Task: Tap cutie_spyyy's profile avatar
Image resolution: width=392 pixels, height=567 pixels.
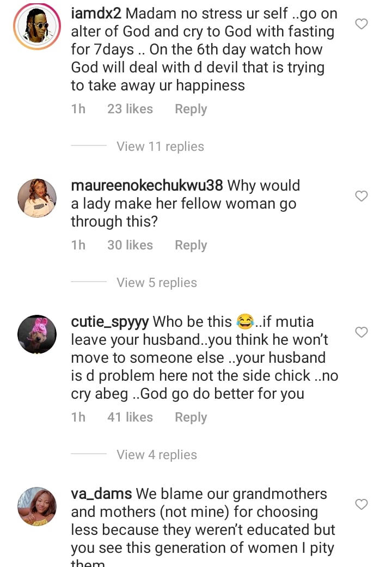Action: tap(37, 334)
